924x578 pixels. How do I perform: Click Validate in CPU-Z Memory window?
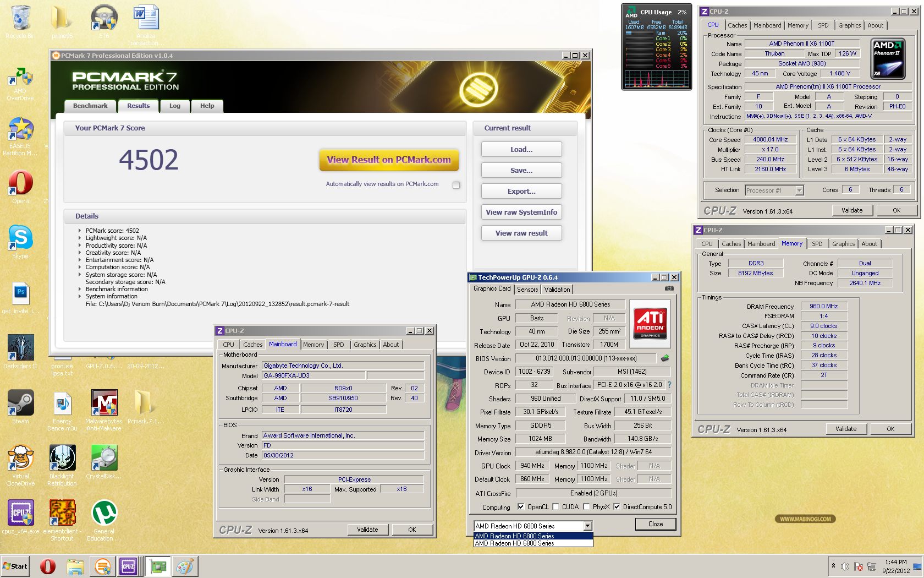pyautogui.click(x=846, y=429)
